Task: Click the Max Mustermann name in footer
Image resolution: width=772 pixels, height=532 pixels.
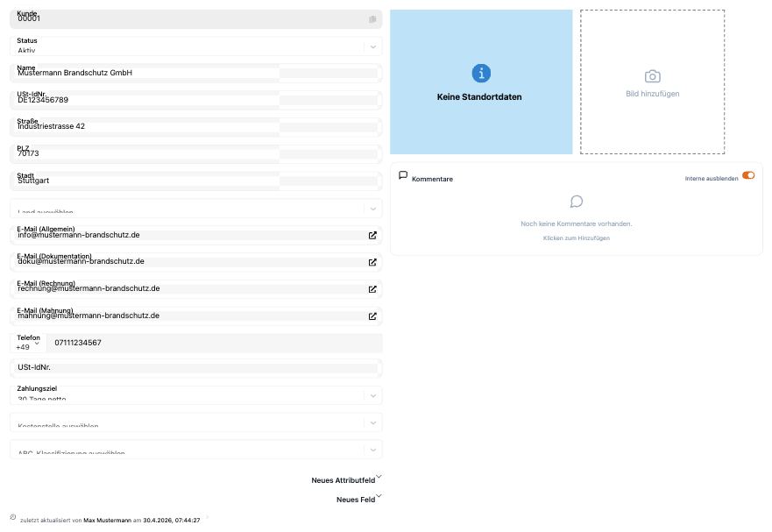Action: pyautogui.click(x=107, y=521)
